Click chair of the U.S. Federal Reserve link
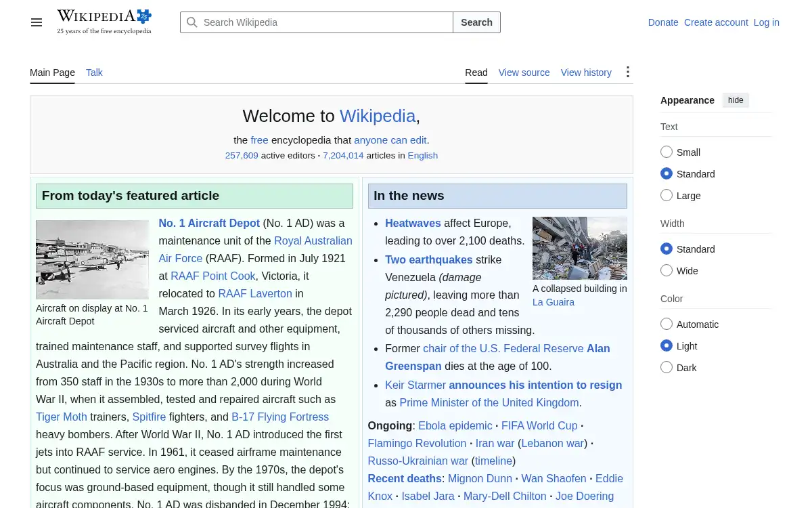The width and height of the screenshot is (812, 508). 503,348
